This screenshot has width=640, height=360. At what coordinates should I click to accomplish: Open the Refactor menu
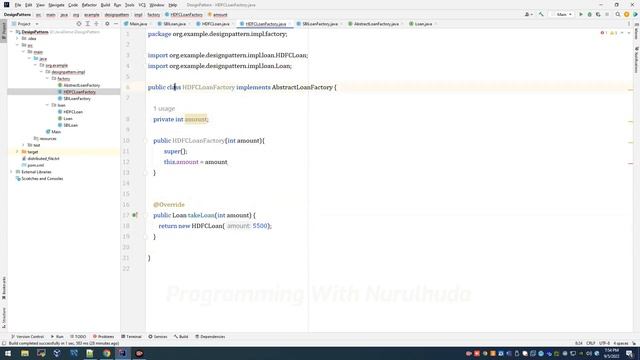click(x=89, y=5)
